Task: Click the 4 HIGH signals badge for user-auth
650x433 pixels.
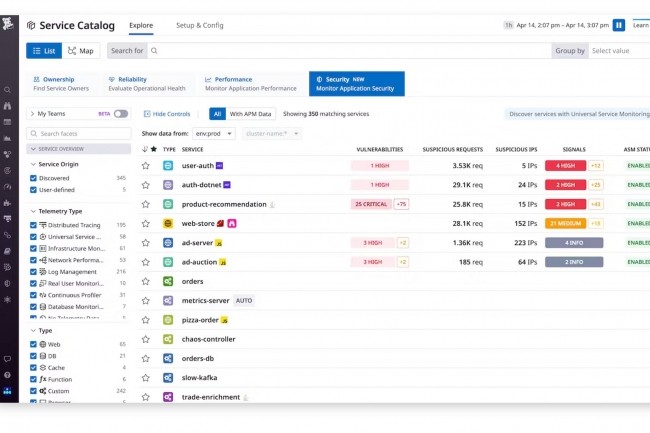Action: 565,166
